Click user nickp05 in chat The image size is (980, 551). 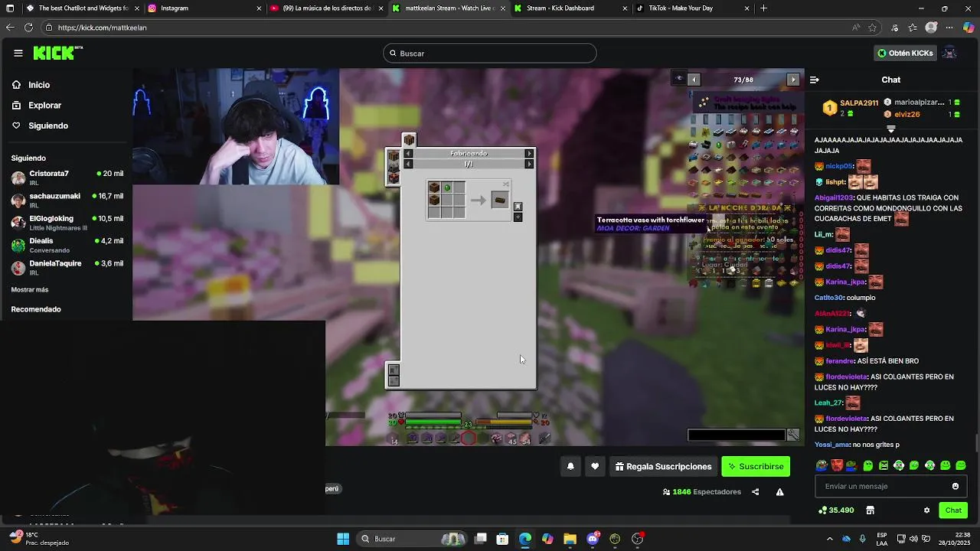pyautogui.click(x=839, y=166)
